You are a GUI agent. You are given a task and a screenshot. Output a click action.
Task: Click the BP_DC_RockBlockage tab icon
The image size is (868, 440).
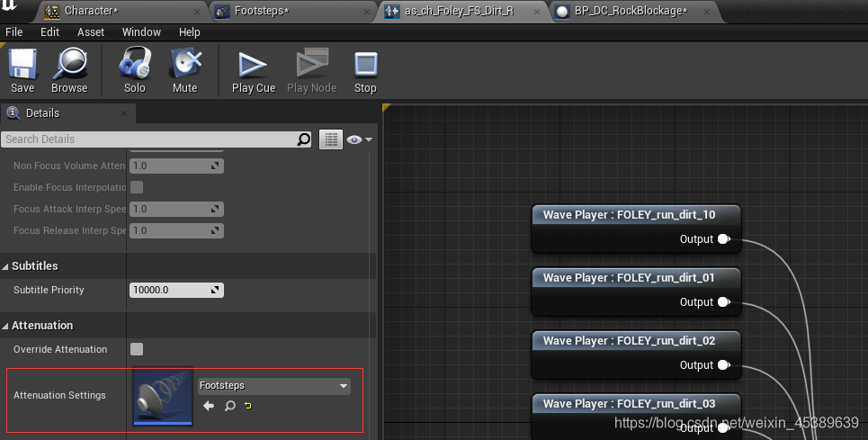(562, 11)
